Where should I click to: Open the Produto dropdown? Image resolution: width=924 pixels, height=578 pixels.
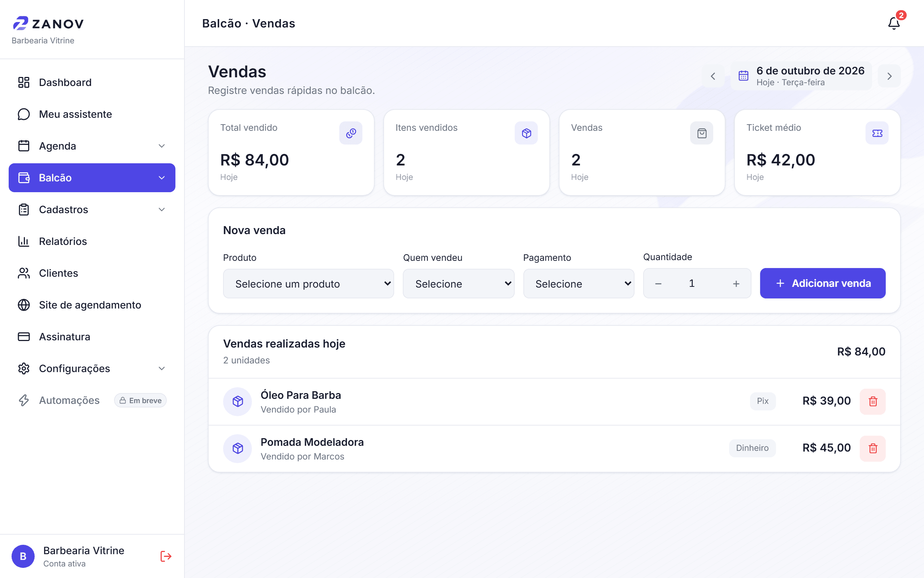[308, 284]
